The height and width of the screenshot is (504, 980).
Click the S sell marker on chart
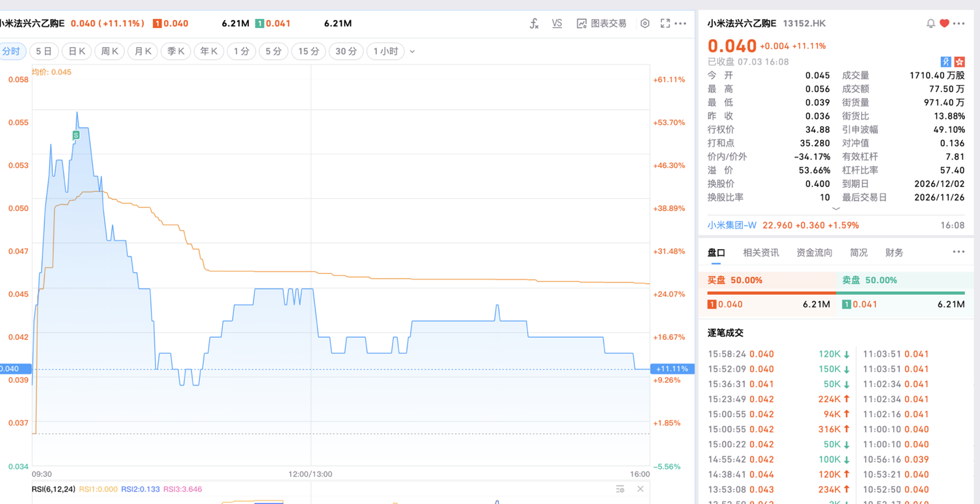(76, 135)
